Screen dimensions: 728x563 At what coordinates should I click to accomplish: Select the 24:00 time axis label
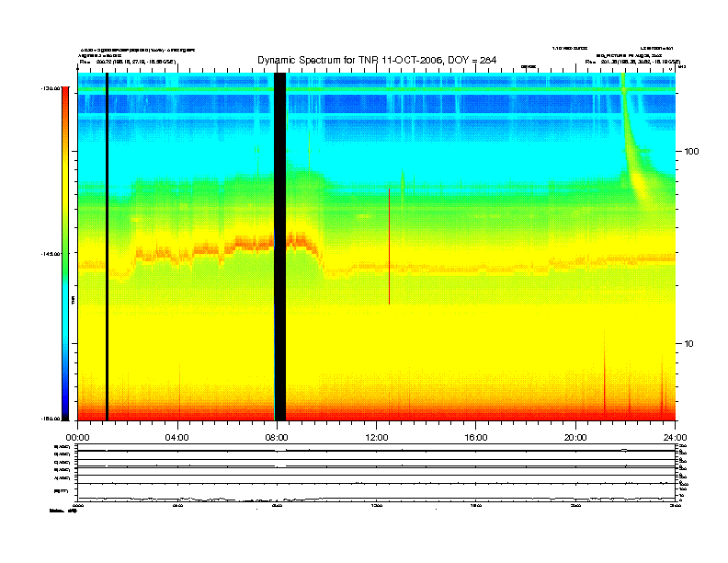pos(675,438)
